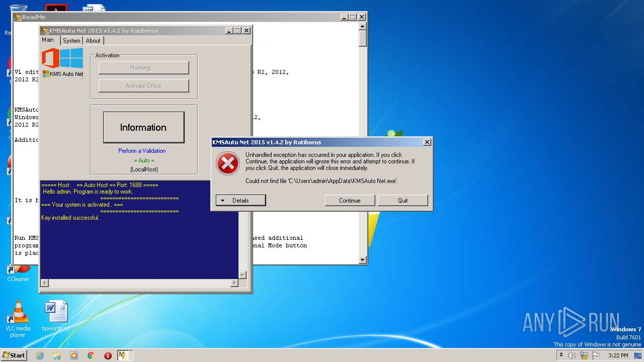The height and width of the screenshot is (362, 644).
Task: Show hidden system tray icons
Action: (561, 355)
